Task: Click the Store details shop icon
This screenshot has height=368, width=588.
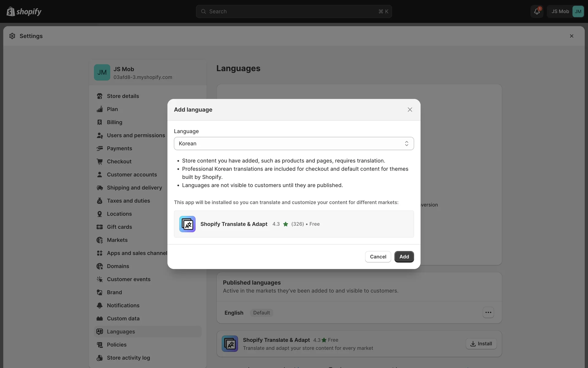Action: coord(100,96)
